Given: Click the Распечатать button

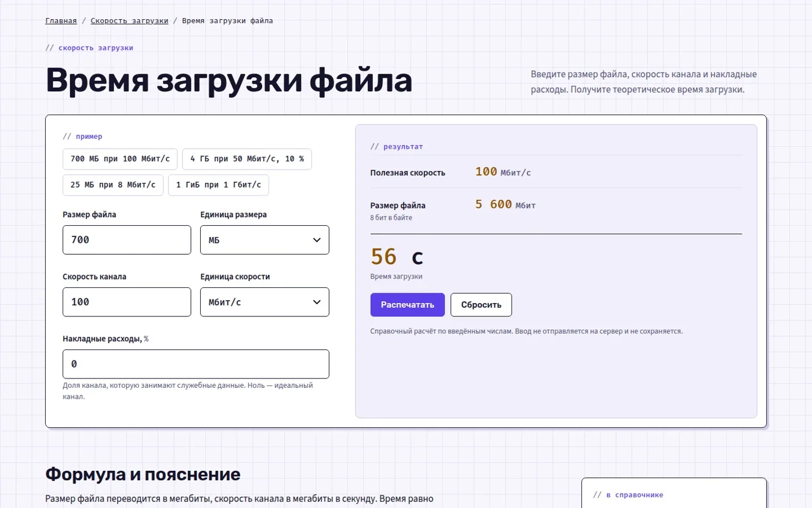Looking at the screenshot, I should (408, 305).
